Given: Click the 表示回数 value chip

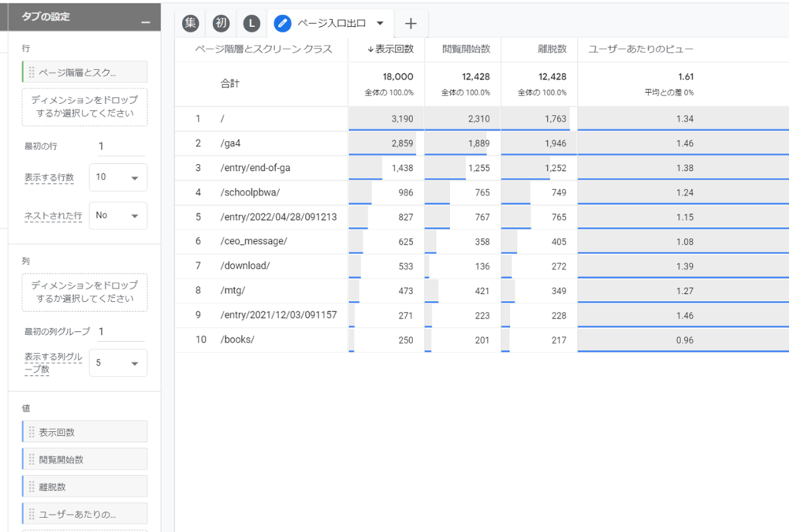Looking at the screenshot, I should pyautogui.click(x=85, y=432).
